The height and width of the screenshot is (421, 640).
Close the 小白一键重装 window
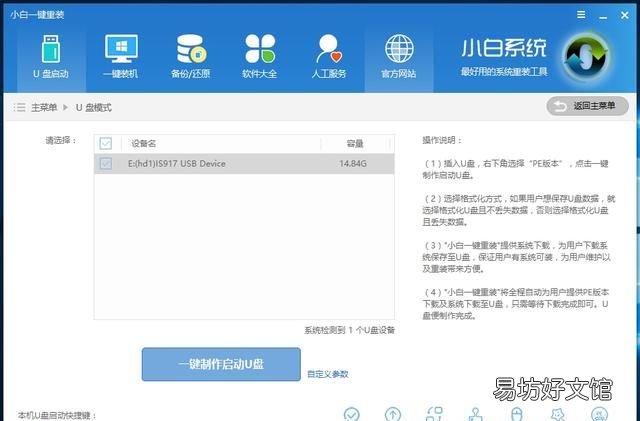624,15
